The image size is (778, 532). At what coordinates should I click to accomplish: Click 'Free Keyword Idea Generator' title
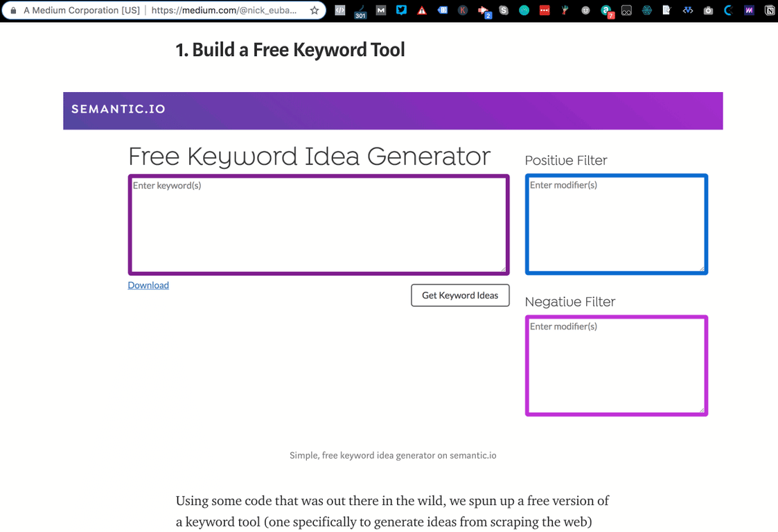309,157
